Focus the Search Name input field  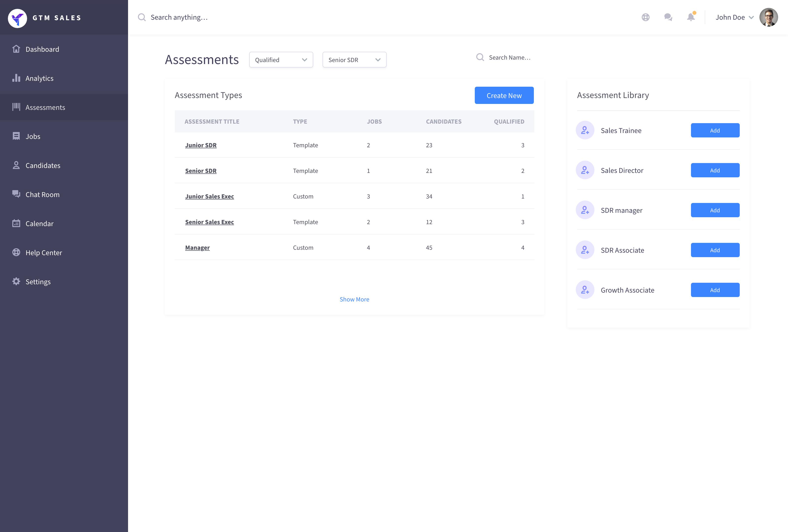(x=509, y=58)
